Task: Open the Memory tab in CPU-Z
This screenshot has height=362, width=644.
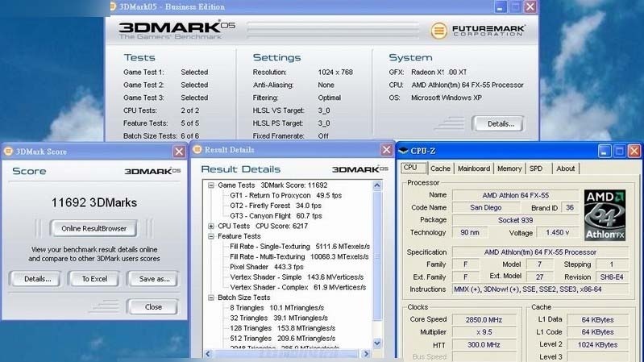Action: coord(509,169)
